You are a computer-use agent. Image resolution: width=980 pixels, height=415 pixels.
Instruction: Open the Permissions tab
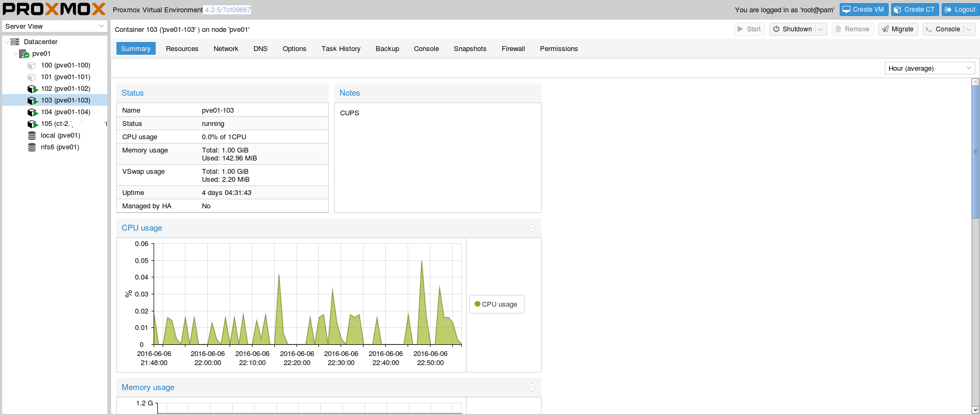tap(559, 48)
